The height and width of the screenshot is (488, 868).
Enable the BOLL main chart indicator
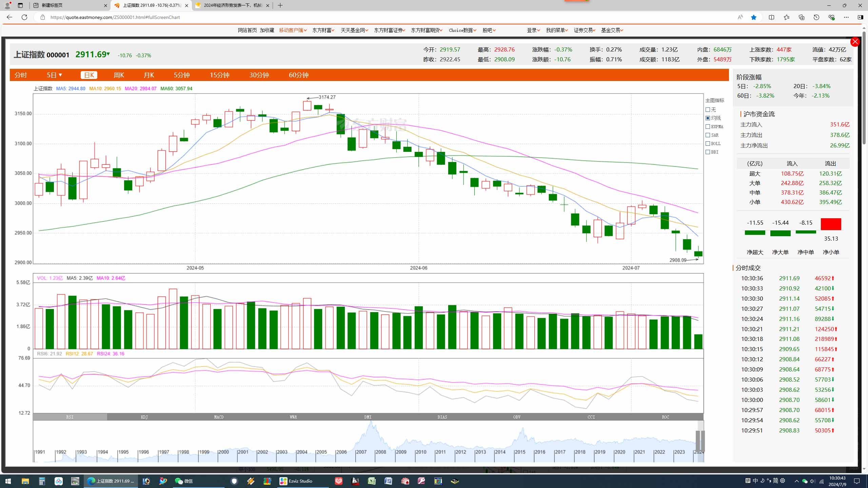(708, 144)
